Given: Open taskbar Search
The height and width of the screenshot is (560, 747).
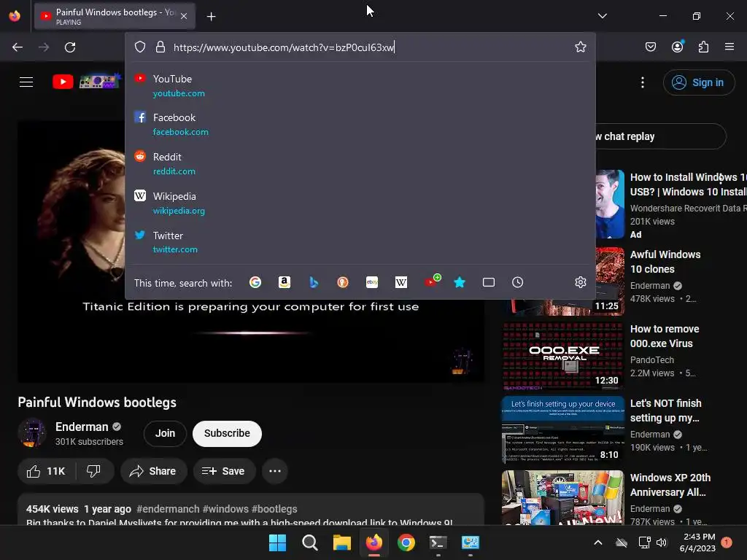Looking at the screenshot, I should (309, 542).
